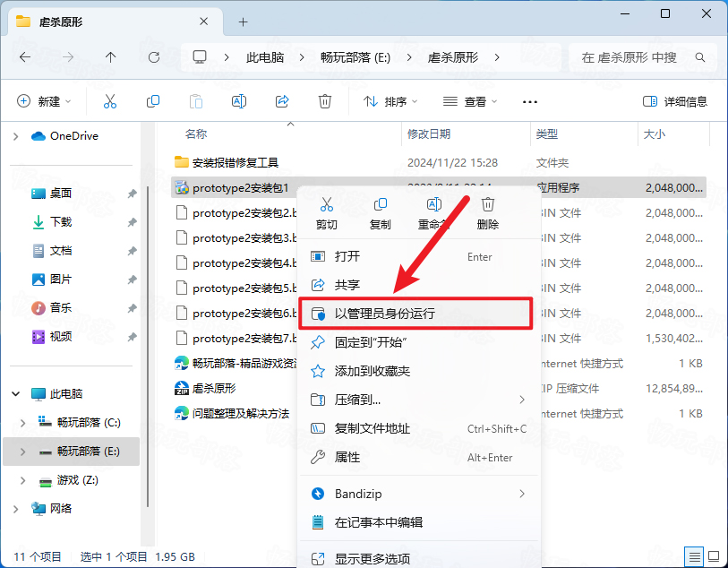Expand 畅玩部落 (C:) drive node

(x=22, y=423)
